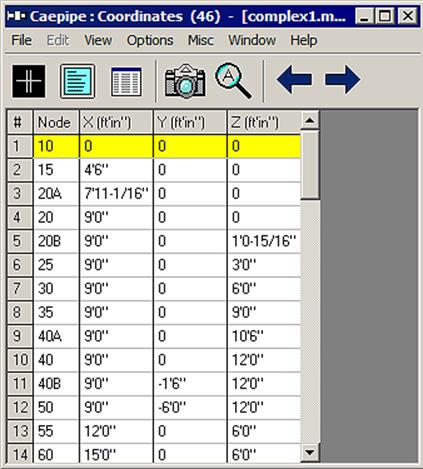
Task: Click the camera snapshot icon
Action: [x=185, y=81]
